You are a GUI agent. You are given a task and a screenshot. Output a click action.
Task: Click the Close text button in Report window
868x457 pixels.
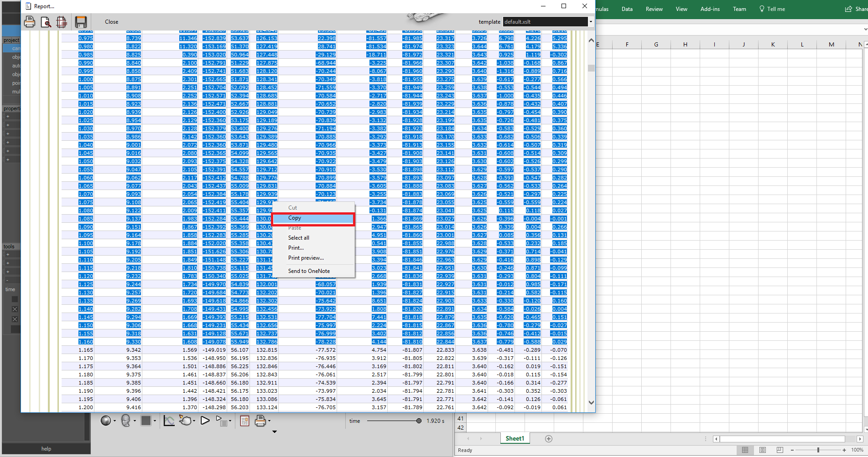pos(111,22)
